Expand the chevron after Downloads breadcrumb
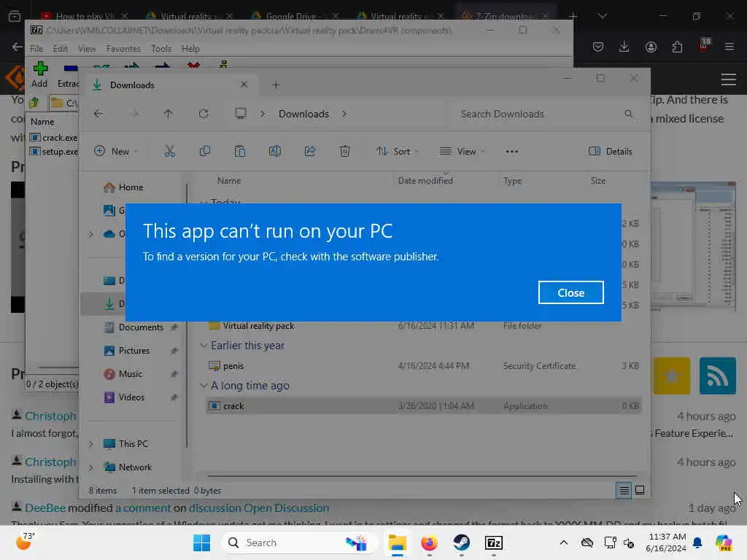747x560 pixels. (x=344, y=114)
